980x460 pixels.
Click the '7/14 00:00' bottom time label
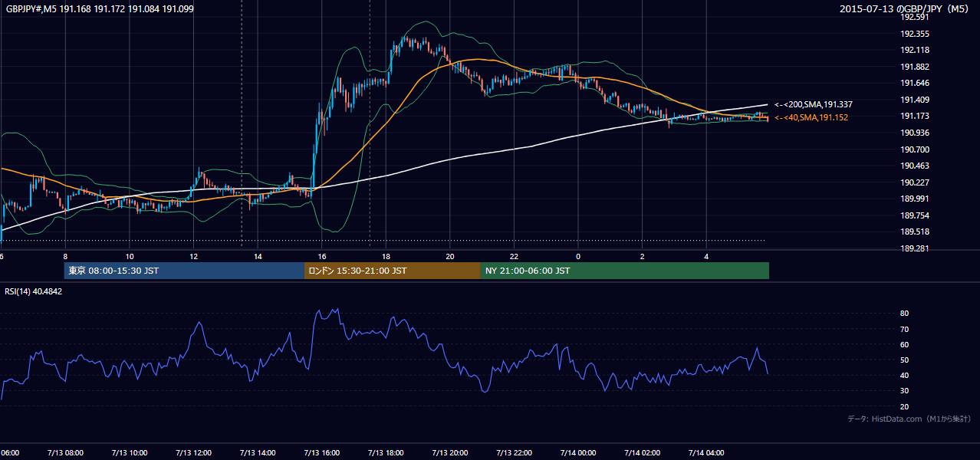578,452
